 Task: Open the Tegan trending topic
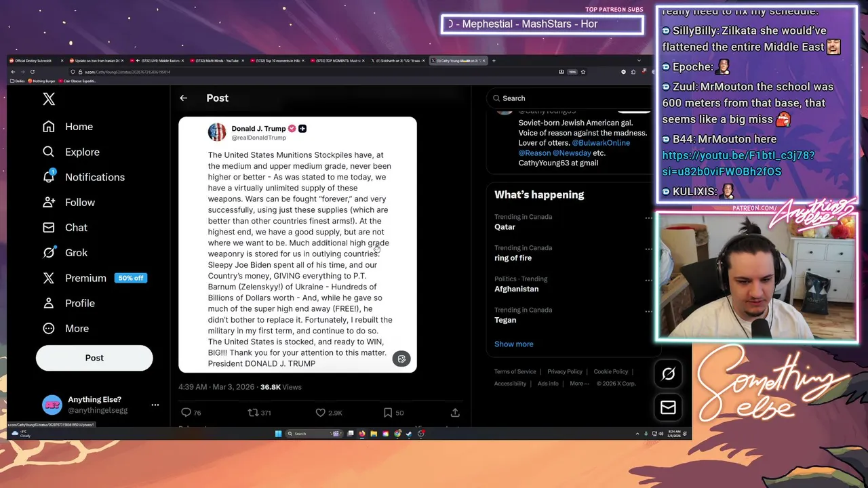[505, 320]
